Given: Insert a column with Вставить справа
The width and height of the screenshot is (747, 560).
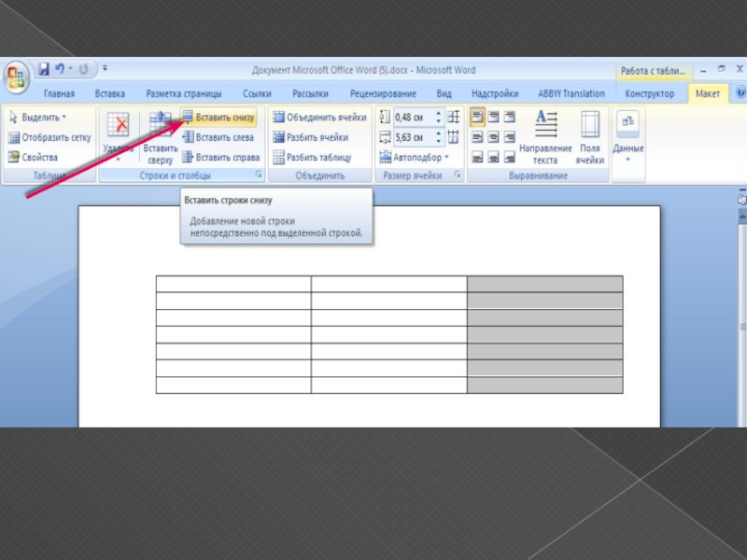Looking at the screenshot, I should click(x=221, y=158).
